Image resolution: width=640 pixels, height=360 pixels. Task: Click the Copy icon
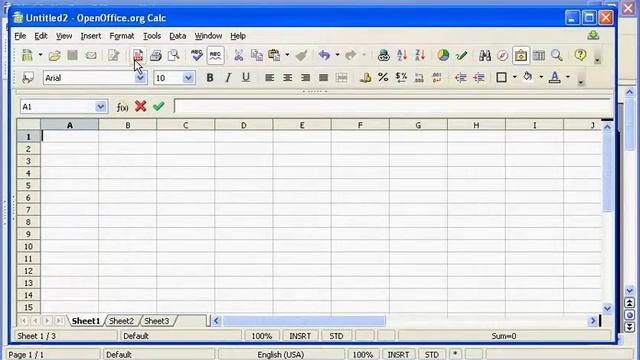[x=257, y=55]
